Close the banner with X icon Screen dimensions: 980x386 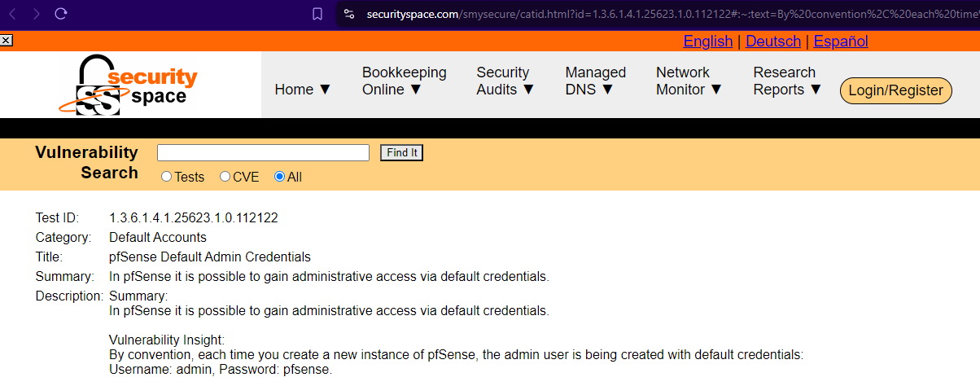[6, 40]
